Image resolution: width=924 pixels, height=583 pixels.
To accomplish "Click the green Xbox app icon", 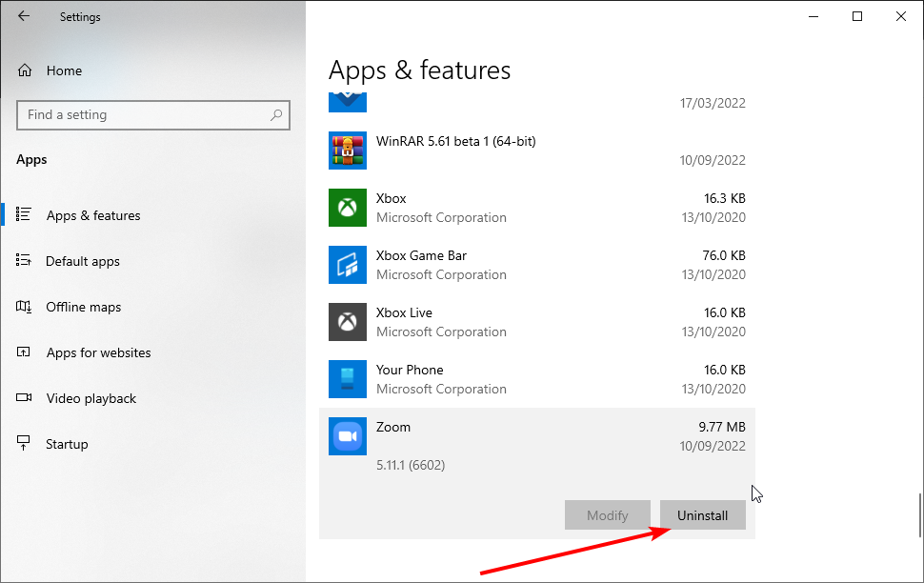I will click(347, 208).
